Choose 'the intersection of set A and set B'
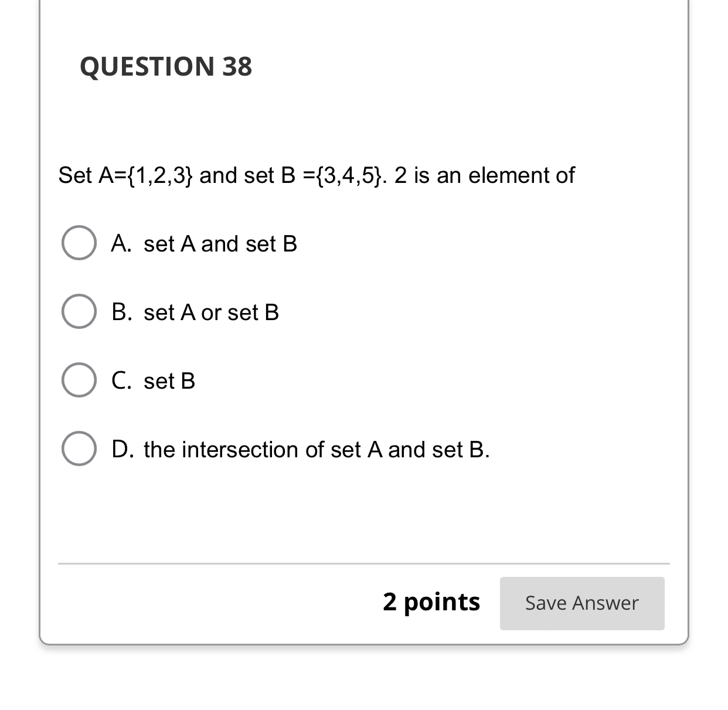Viewport: 728px width, 710px height. (x=318, y=450)
